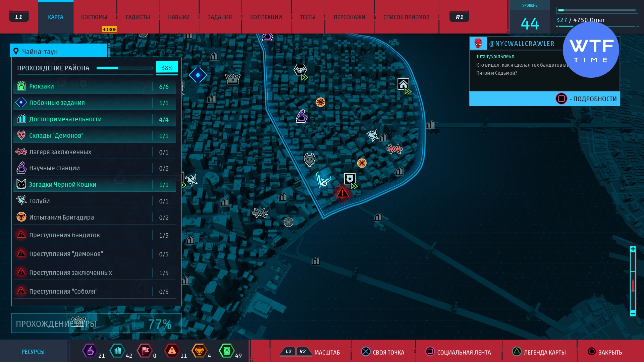Click the orange Taskmaster drone challenge icon

pyautogui.click(x=362, y=163)
